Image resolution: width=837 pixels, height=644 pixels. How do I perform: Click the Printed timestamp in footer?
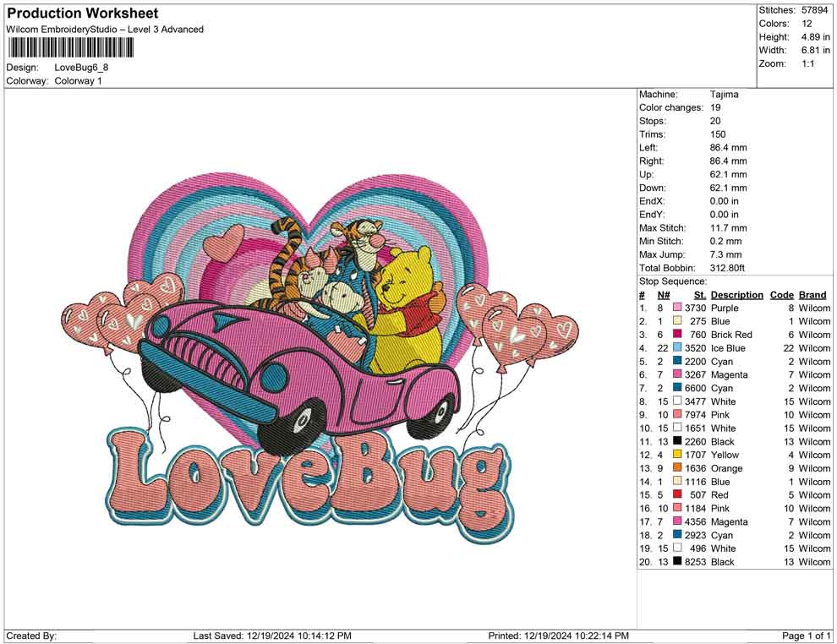click(x=558, y=636)
